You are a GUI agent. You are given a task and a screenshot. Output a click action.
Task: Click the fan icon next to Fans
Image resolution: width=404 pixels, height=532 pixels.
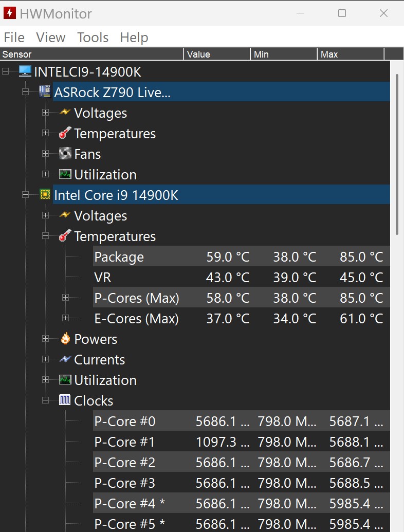(x=65, y=153)
